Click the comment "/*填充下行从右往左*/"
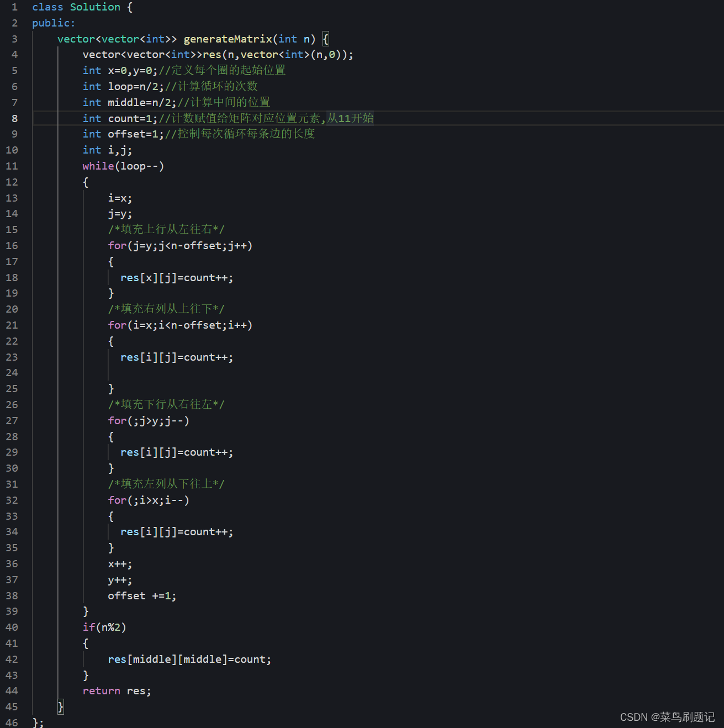Screen dimensions: 724x728 point(166,405)
